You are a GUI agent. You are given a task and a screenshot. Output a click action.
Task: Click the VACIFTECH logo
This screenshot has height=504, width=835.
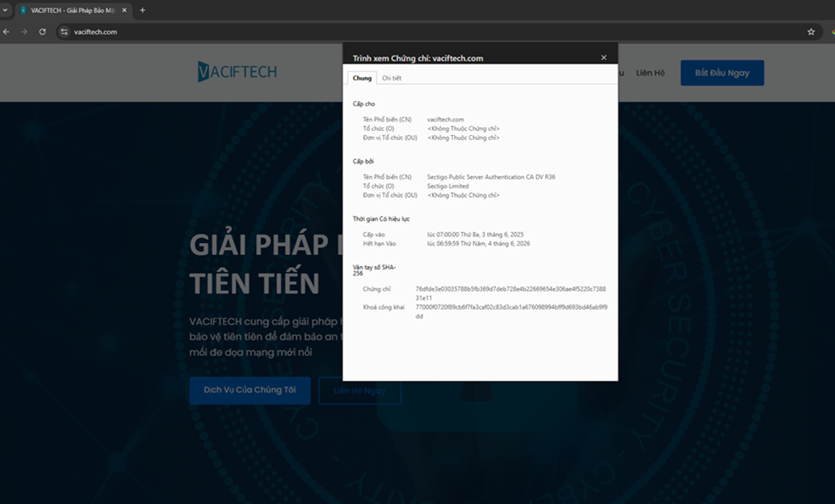click(x=237, y=72)
